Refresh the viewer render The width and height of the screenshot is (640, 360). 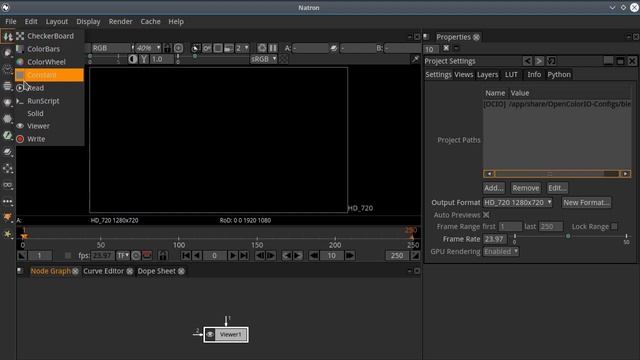coord(262,48)
